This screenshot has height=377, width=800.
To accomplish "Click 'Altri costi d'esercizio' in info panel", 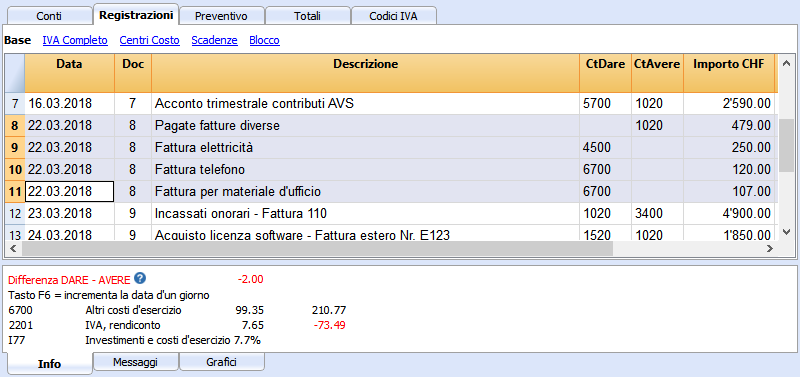I will 133,310.
